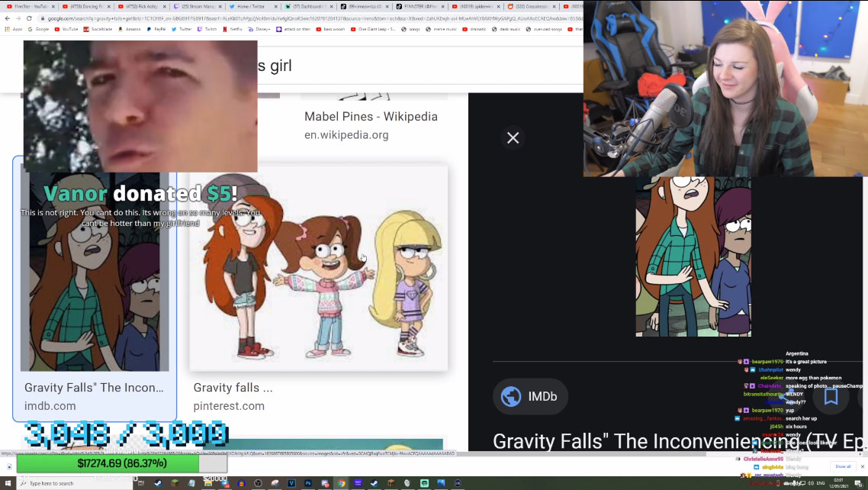Open the Twitch bookmark
The image size is (868, 490).
click(207, 29)
